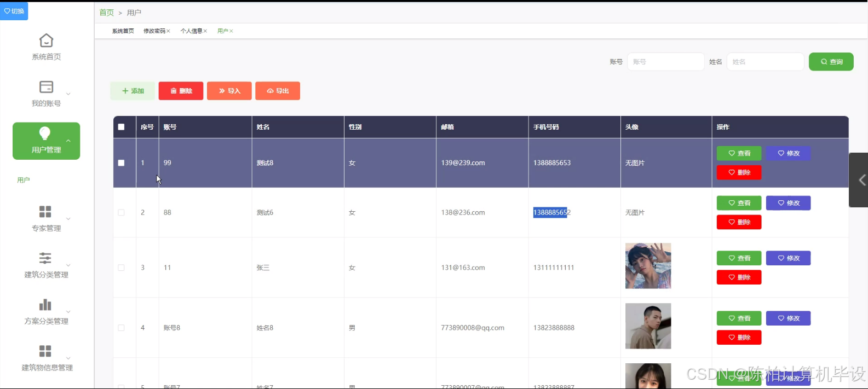This screenshot has height=389, width=868.
Task: Switch to the 修改密码 tab
Action: point(154,31)
